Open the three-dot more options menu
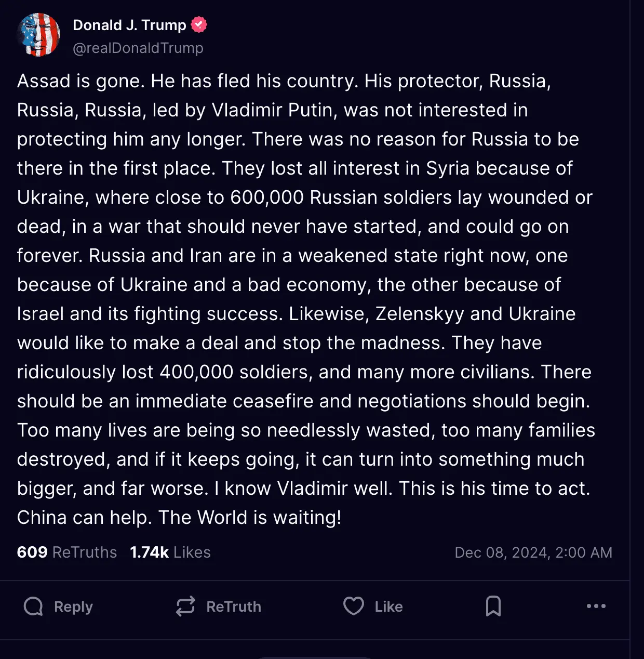This screenshot has width=644, height=659. tap(596, 606)
